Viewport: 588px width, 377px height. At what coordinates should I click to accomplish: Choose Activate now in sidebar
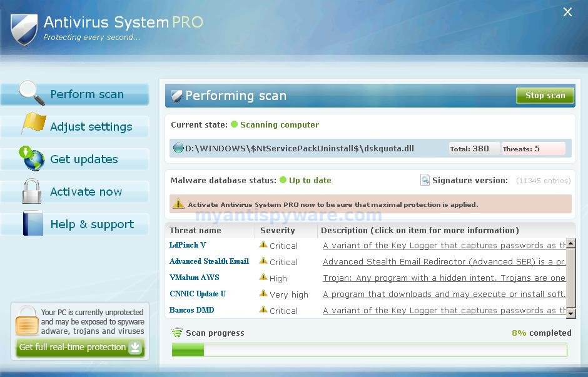click(x=74, y=191)
